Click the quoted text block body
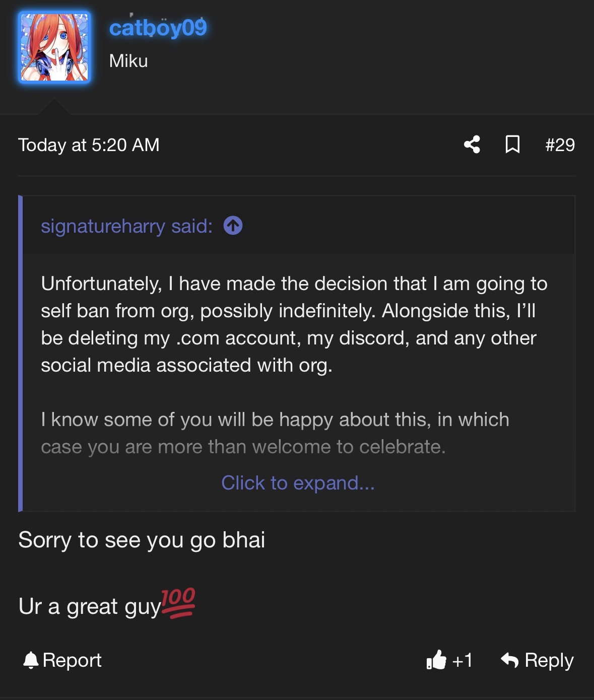Viewport: 594px width, 700px height. coord(294,365)
